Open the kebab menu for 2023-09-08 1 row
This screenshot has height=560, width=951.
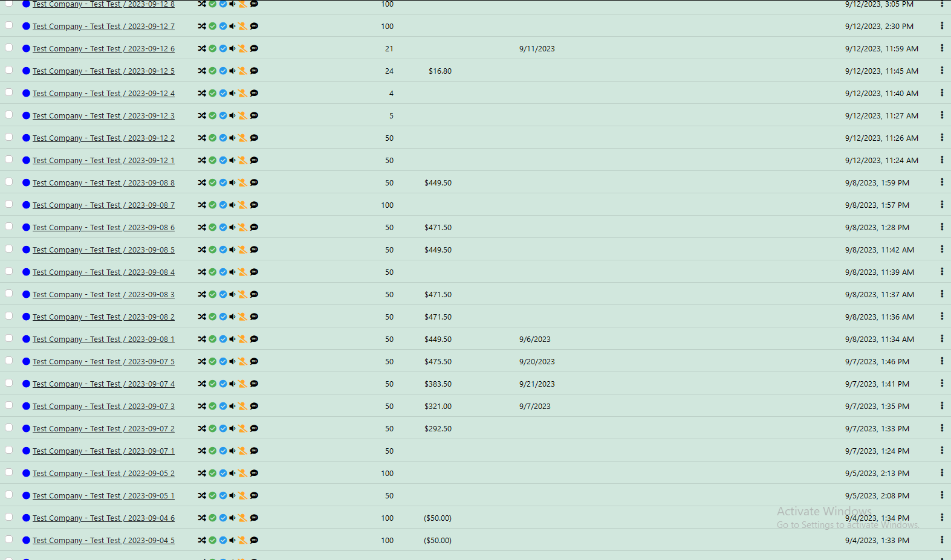coord(942,339)
